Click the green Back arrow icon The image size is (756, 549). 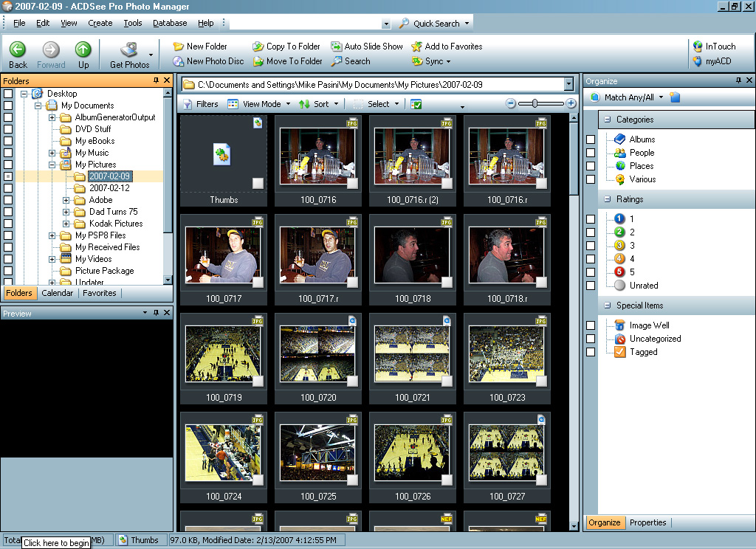coord(18,49)
